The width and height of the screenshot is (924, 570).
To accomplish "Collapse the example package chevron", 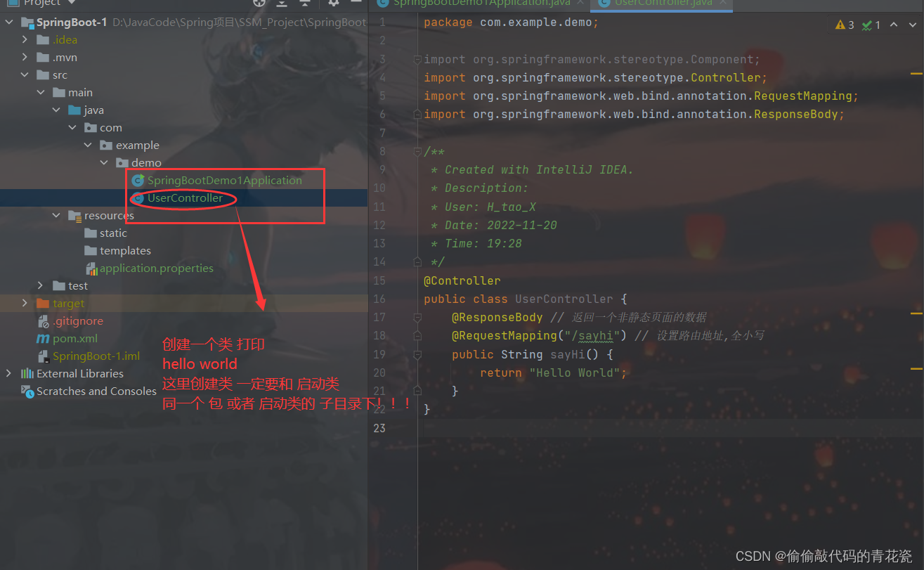I will pos(88,145).
